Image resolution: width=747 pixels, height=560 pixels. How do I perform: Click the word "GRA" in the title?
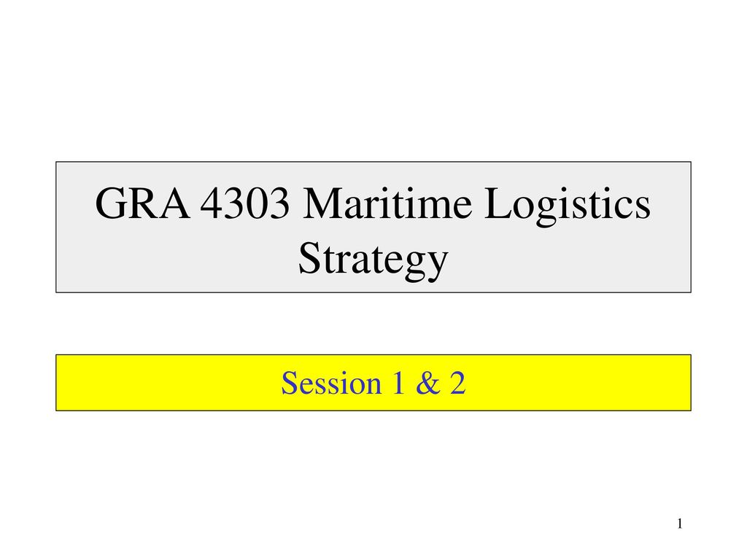tap(142, 203)
